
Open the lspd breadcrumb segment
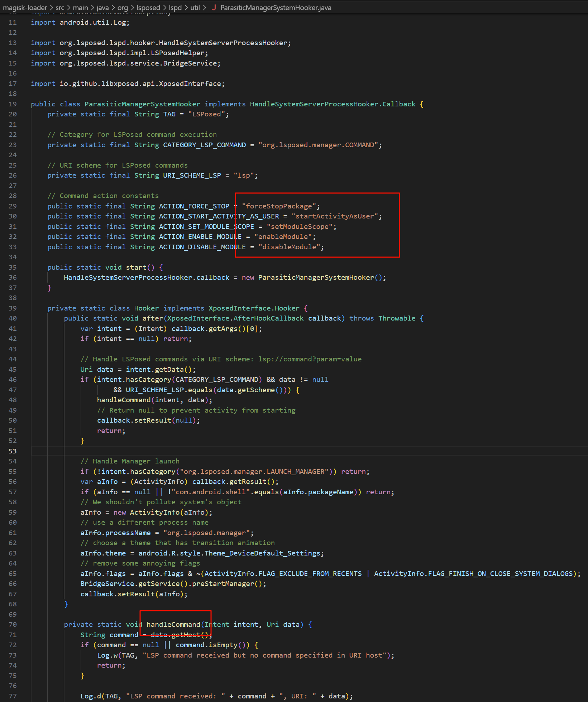tap(175, 8)
